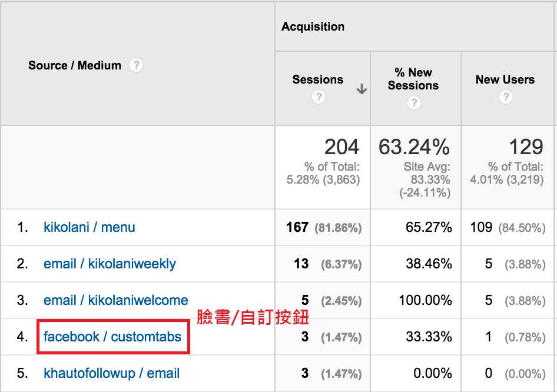Open facebook / customtabs source link
The image size is (557, 392).
pyautogui.click(x=112, y=337)
